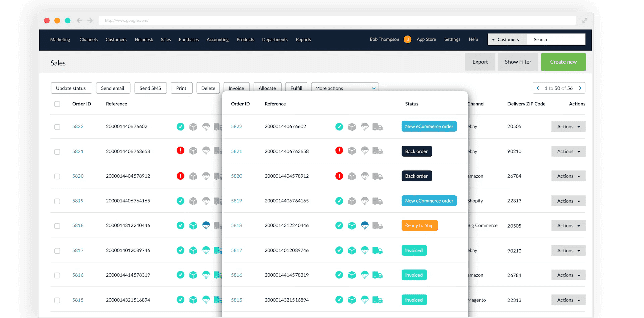Click the drop-ship parachute icon on order 5817

(365, 250)
